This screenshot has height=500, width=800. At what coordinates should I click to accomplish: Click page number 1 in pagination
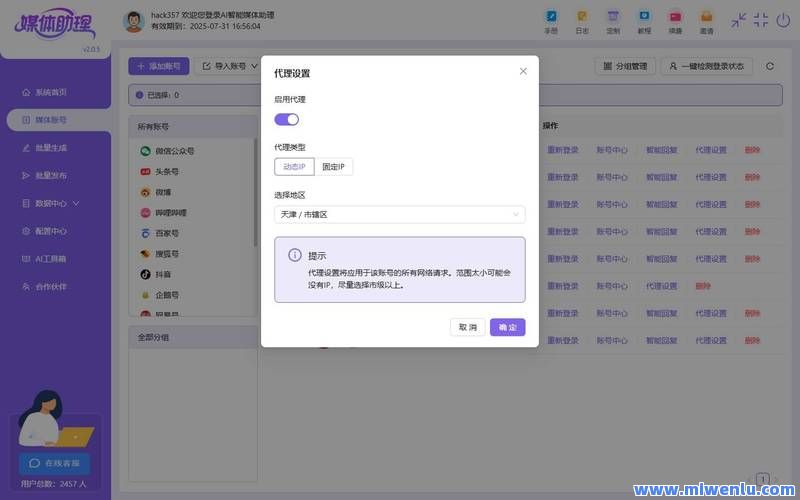pyautogui.click(x=763, y=479)
